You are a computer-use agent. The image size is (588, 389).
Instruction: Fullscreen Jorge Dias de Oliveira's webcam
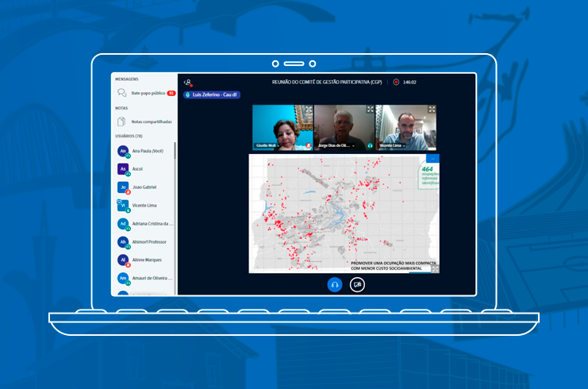370,110
